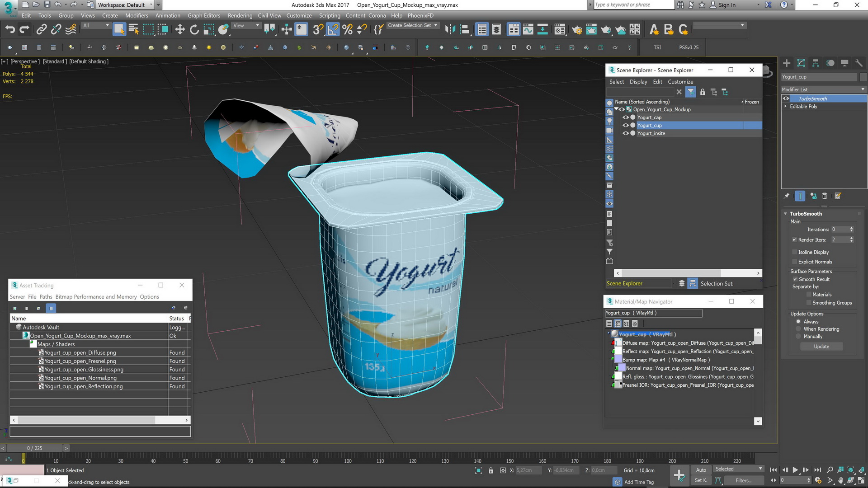Enable the Isoline Display checkbox
Viewport: 868px width, 488px height.
point(794,252)
